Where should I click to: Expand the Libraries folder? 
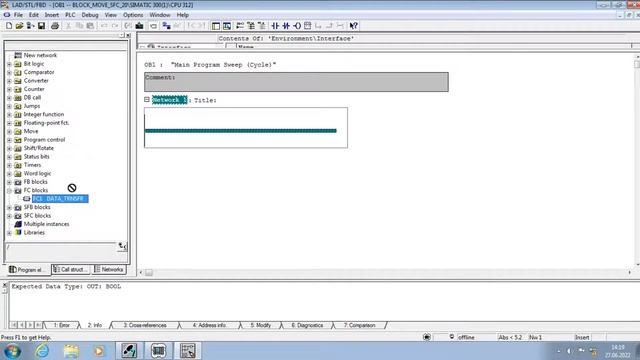[x=9, y=233]
